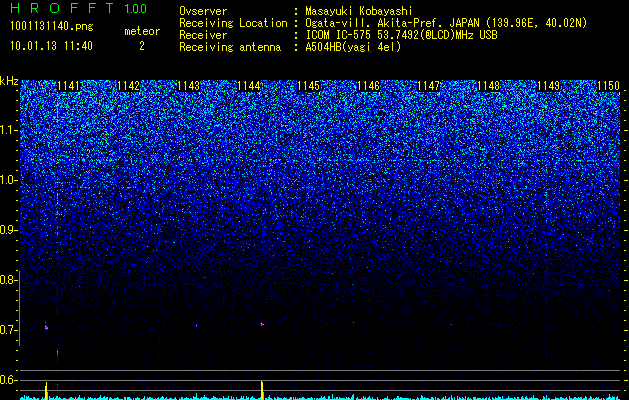Click the Ogata-vill. Akita-Pref. JAPAN location text
The height and width of the screenshot is (400, 629).
tap(446, 23)
